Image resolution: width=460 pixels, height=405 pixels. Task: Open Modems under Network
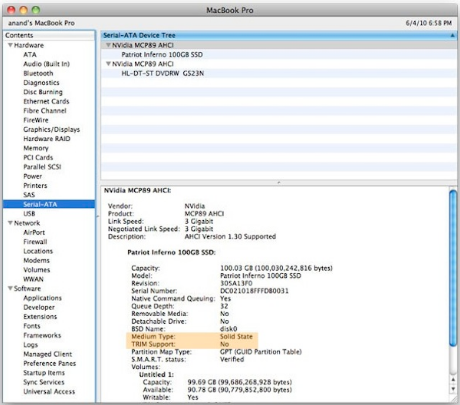click(x=36, y=260)
